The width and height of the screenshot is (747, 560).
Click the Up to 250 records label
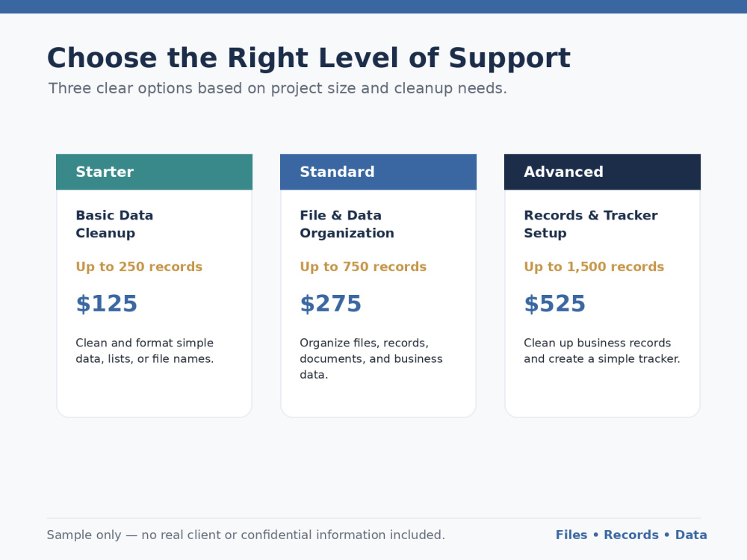pos(139,267)
